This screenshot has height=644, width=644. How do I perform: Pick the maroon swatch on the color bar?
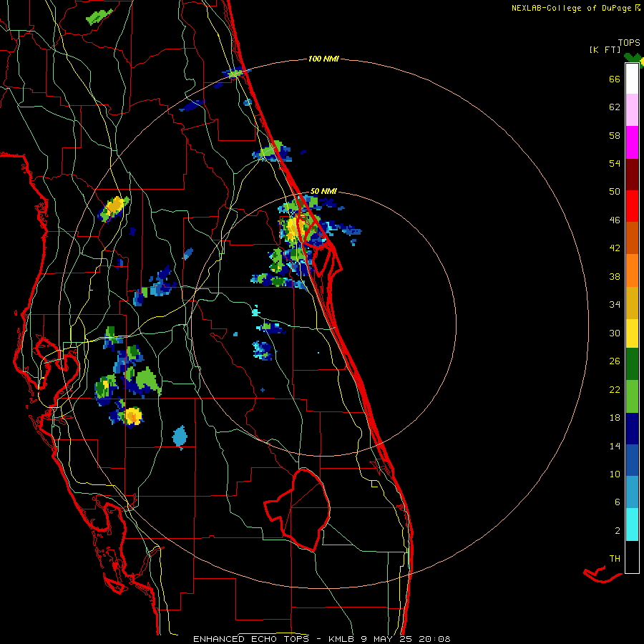[x=632, y=175]
